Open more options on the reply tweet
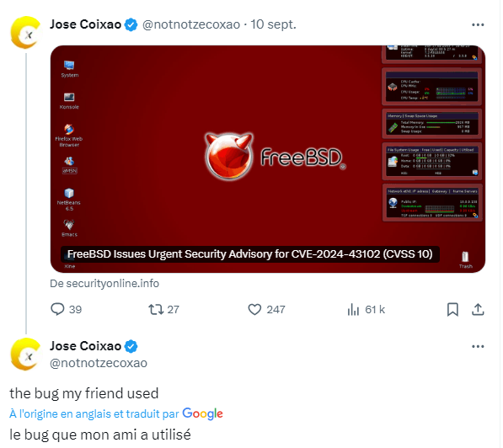Image resolution: width=503 pixels, height=448 pixels. (x=478, y=346)
